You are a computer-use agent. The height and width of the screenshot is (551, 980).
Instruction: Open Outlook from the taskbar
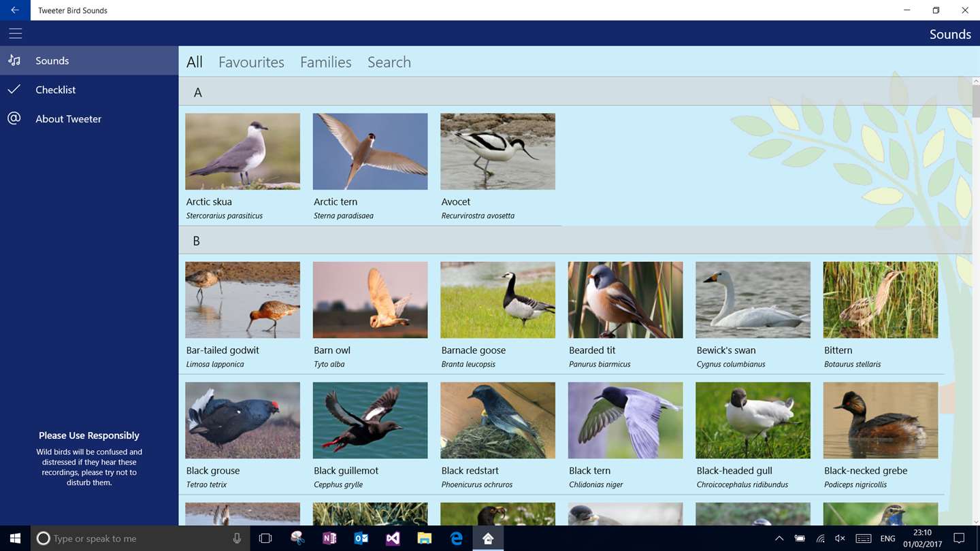click(x=361, y=538)
